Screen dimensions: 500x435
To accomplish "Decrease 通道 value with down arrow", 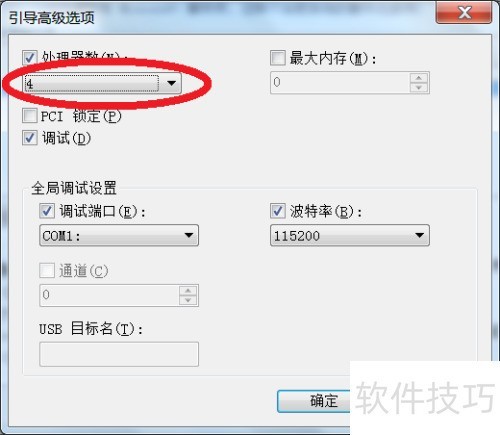I will pos(188,300).
